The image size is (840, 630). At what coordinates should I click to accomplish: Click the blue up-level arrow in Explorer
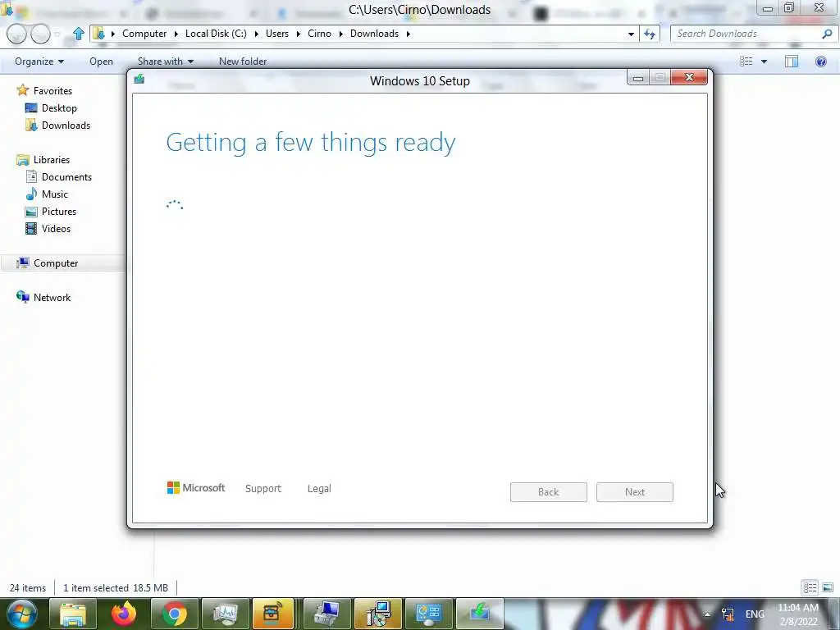click(x=78, y=34)
